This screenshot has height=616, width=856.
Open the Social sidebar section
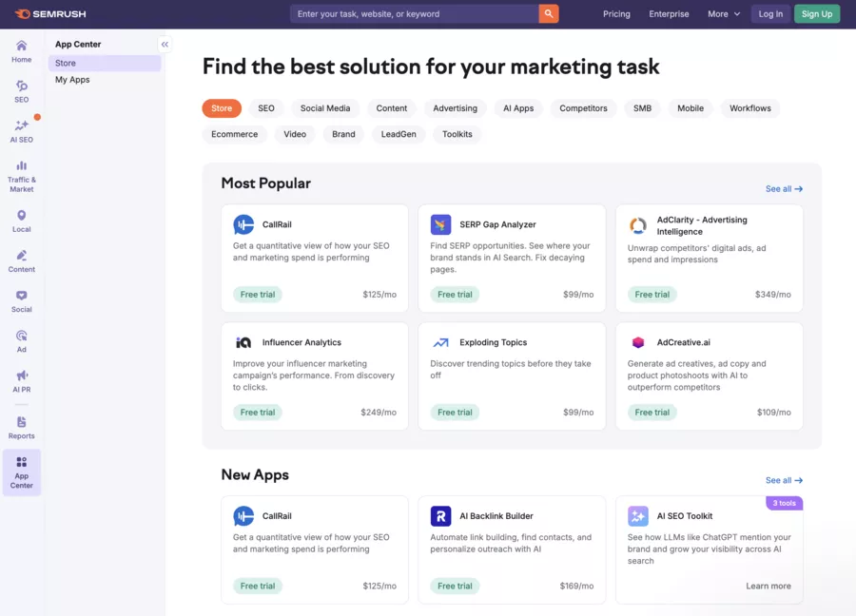(x=21, y=301)
